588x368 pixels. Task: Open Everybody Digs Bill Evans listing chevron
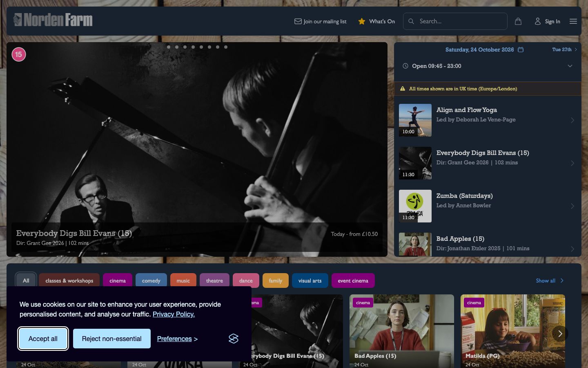coord(572,163)
